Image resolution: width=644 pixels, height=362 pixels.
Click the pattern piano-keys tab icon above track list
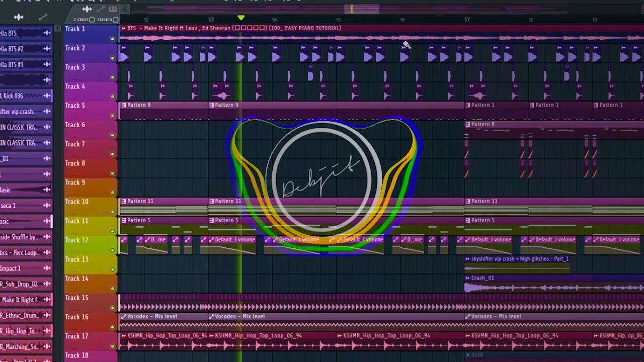(x=113, y=9)
